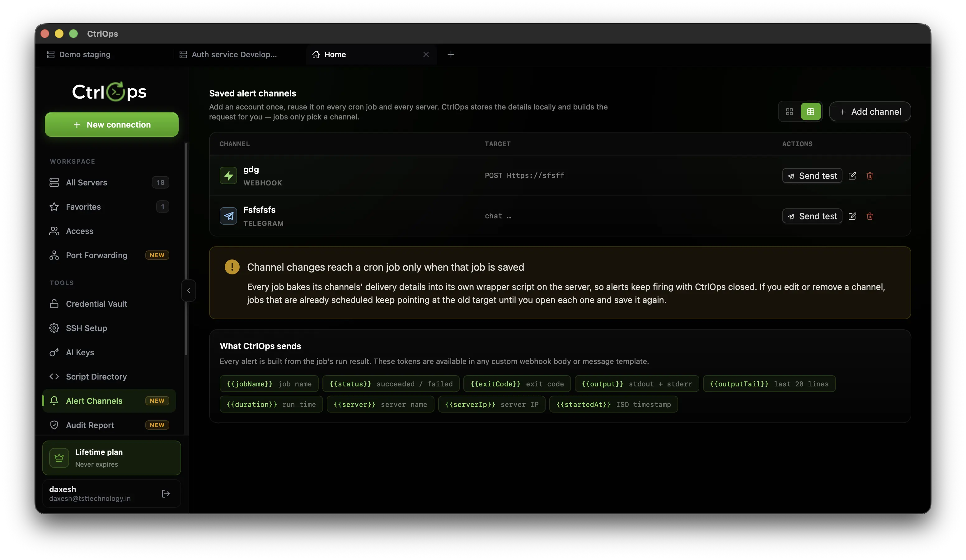Click the POST Https://sfsff target text
The image size is (966, 560).
point(524,175)
